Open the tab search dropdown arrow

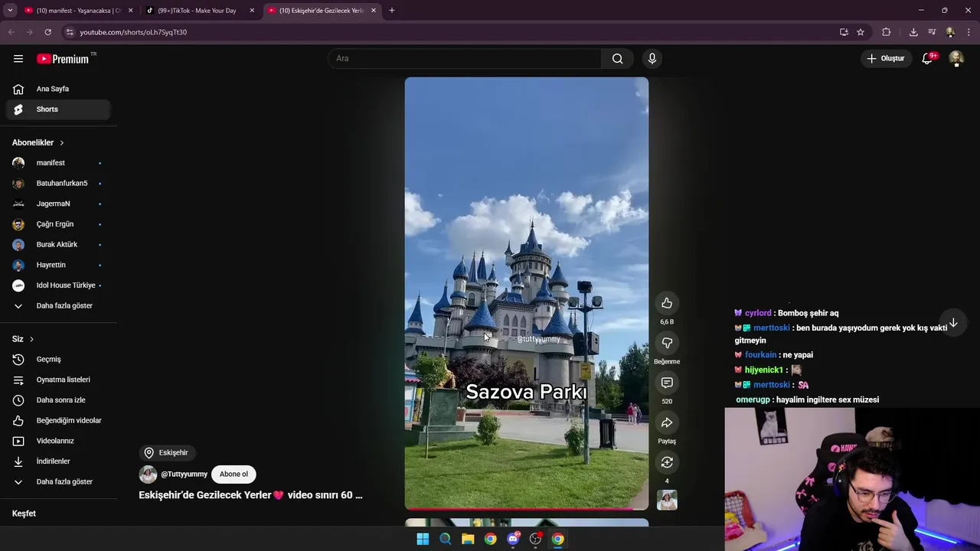click(10, 11)
